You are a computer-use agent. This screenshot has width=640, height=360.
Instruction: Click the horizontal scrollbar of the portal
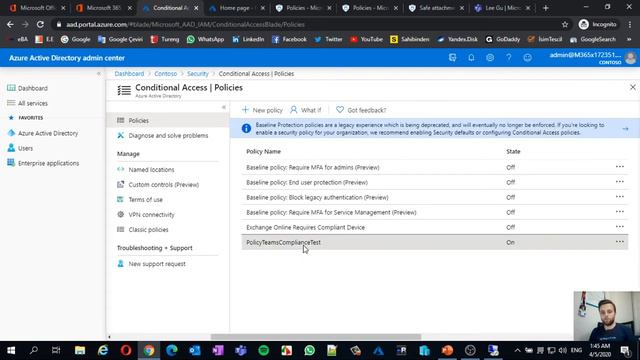coord(316,337)
